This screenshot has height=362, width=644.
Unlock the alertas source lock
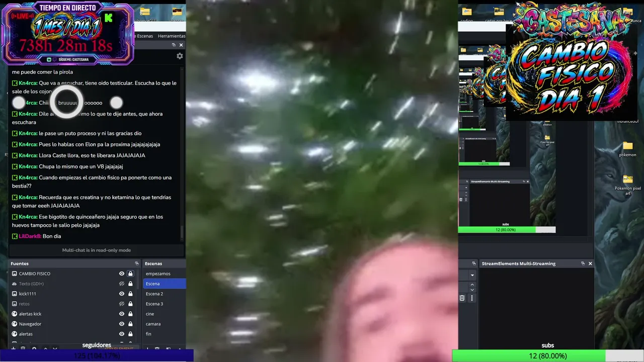[130, 334]
